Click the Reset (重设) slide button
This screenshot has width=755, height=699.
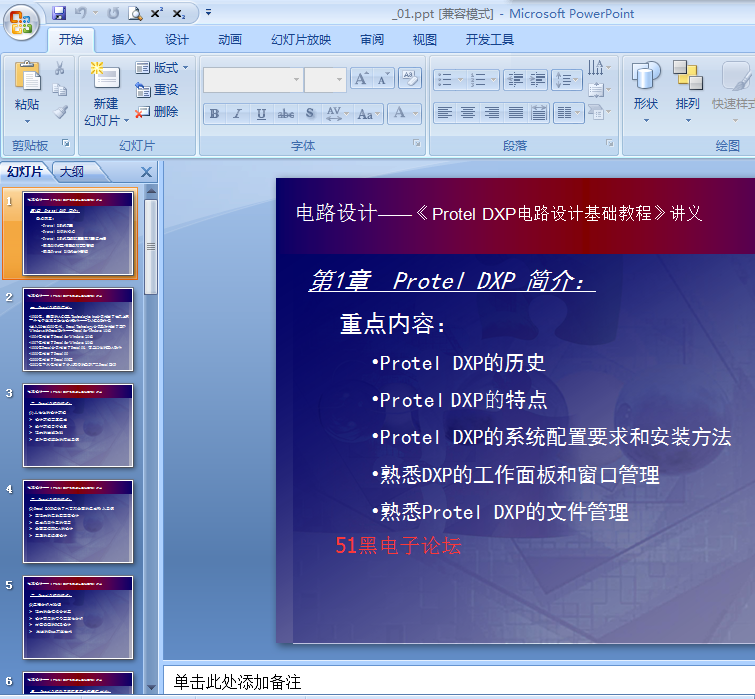click(x=157, y=90)
